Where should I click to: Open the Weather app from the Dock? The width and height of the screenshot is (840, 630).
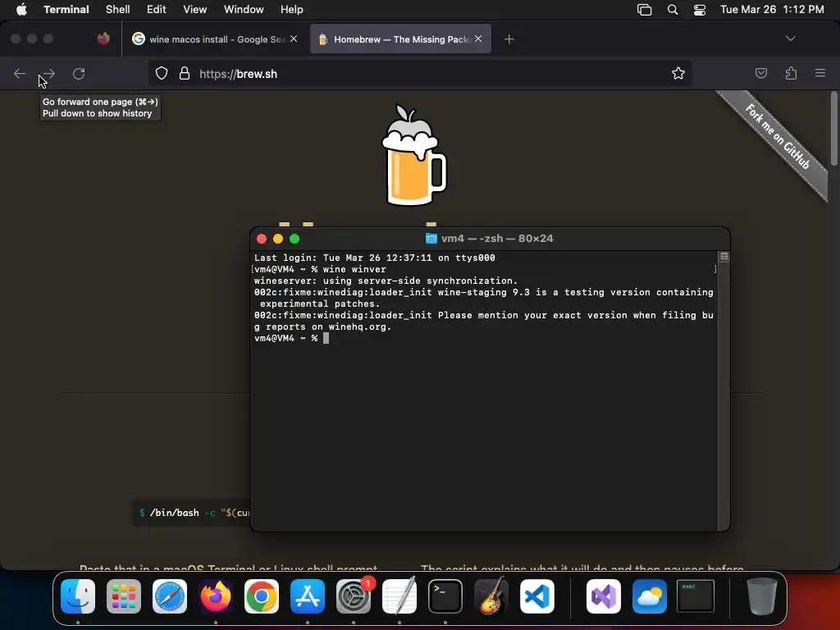[650, 596]
